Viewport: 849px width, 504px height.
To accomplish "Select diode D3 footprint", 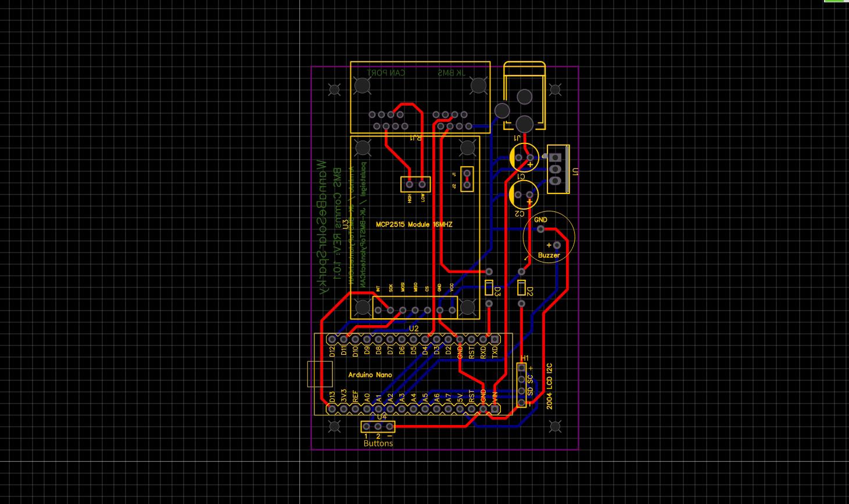I will coord(488,289).
